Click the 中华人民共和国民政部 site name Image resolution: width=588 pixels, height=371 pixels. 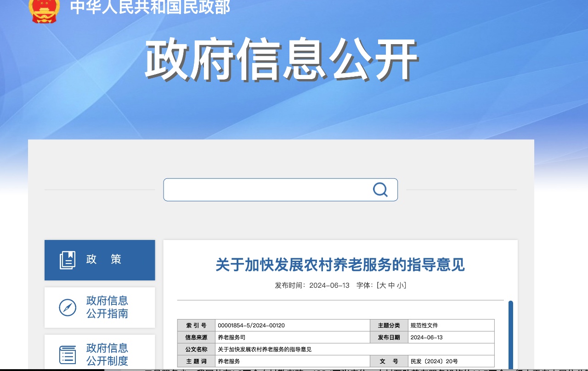[x=150, y=7]
